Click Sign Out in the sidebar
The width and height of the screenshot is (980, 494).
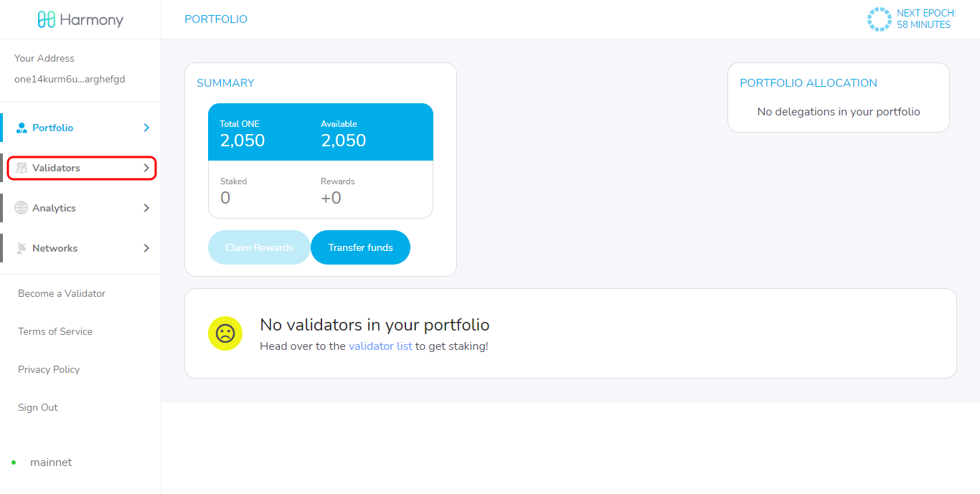click(x=38, y=407)
